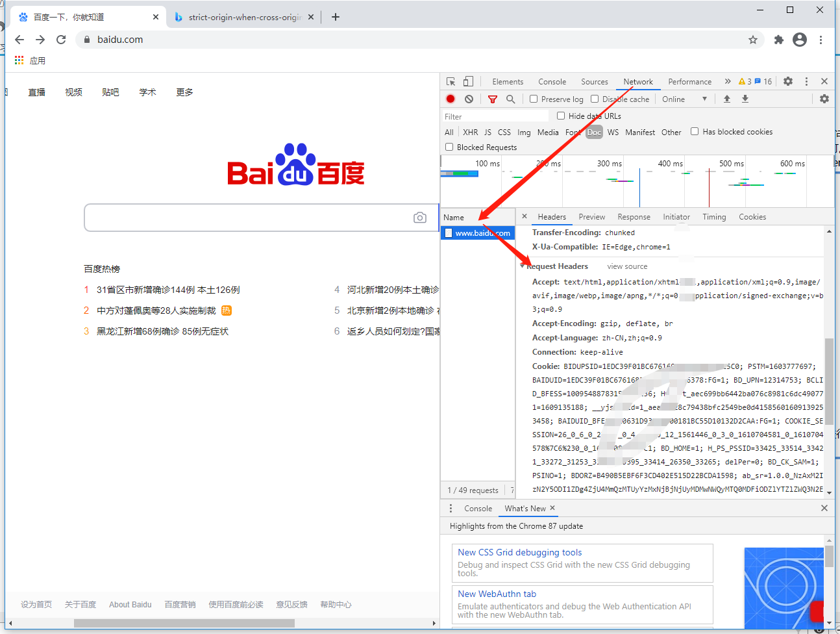Open DevTools settings gear
The height and width of the screenshot is (634, 840).
coord(787,81)
